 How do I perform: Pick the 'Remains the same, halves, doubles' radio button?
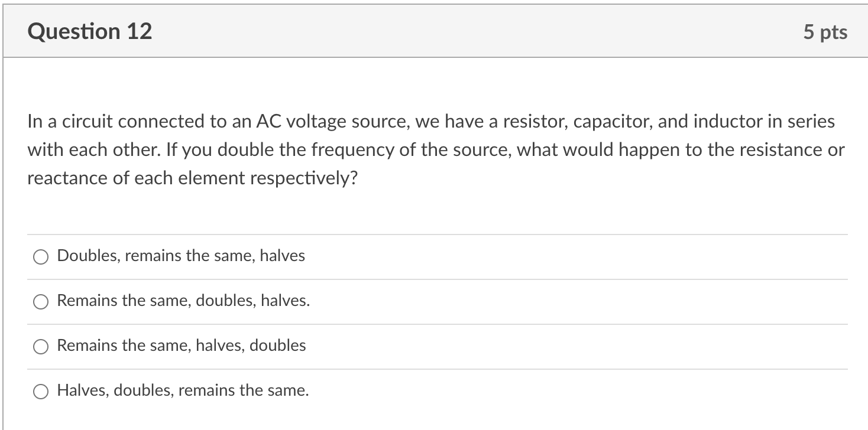(41, 346)
